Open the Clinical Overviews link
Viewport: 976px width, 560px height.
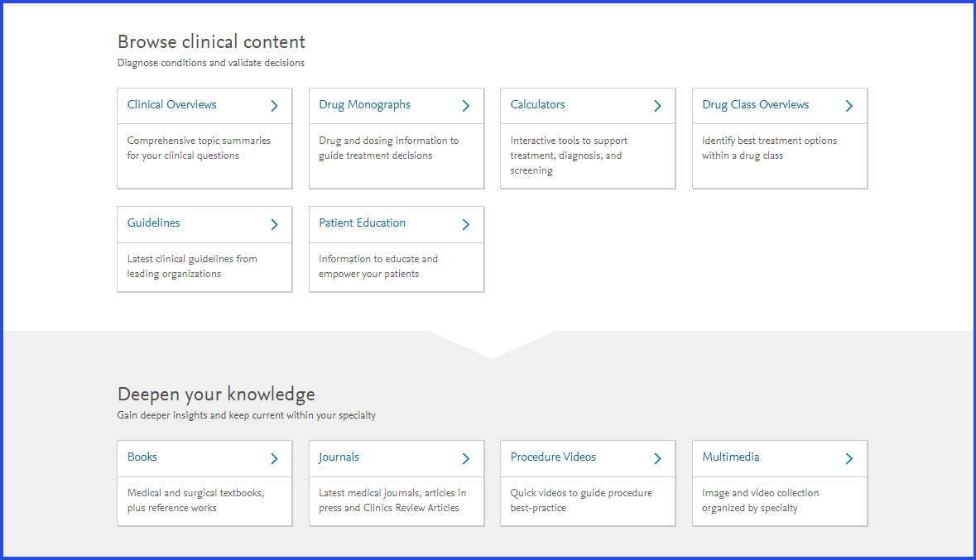point(171,105)
